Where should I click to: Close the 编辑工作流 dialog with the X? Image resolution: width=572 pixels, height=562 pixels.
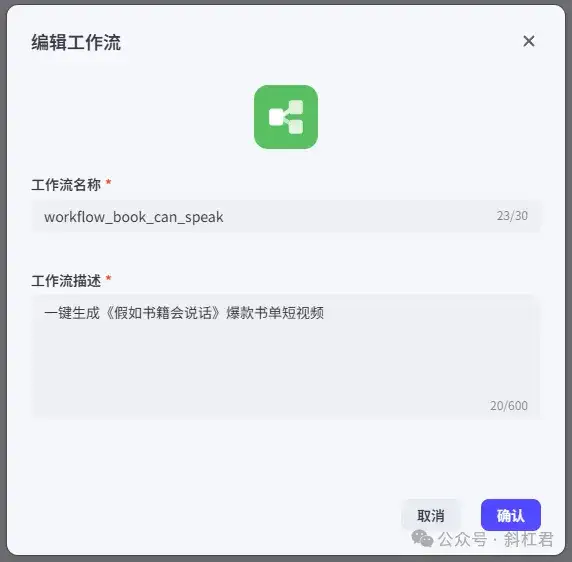(529, 41)
